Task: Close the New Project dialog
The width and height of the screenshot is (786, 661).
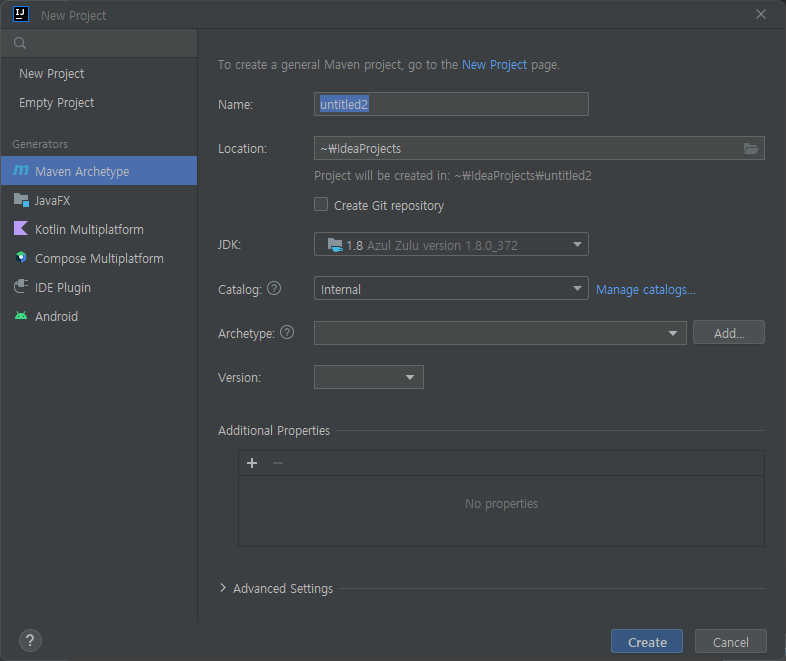Action: point(760,14)
